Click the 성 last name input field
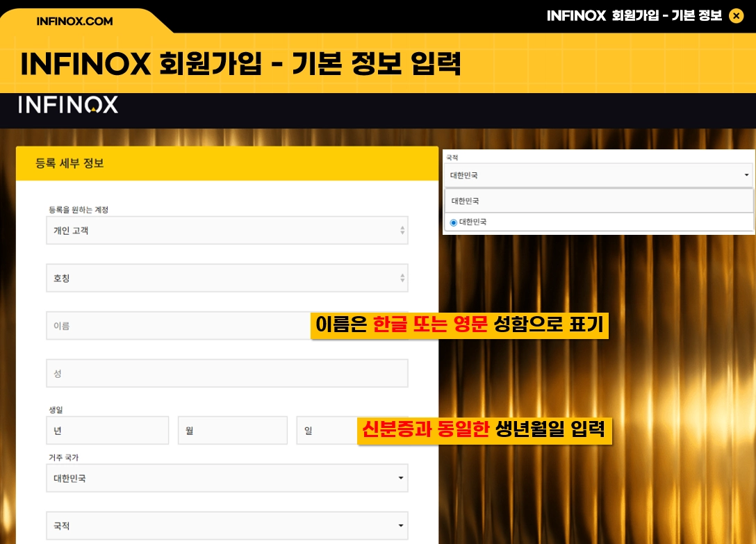Viewport: 756px width, 544px height. click(227, 373)
